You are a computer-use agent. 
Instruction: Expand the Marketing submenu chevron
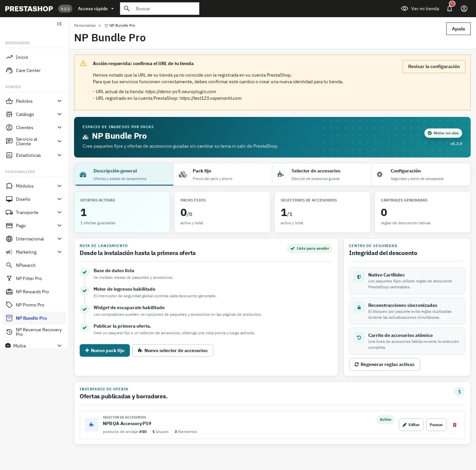click(59, 252)
